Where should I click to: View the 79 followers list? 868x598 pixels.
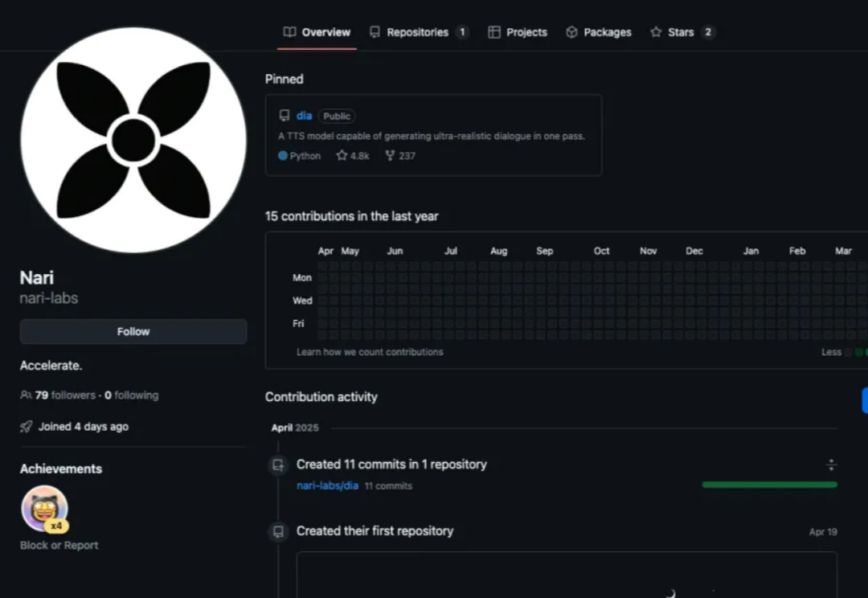point(65,395)
